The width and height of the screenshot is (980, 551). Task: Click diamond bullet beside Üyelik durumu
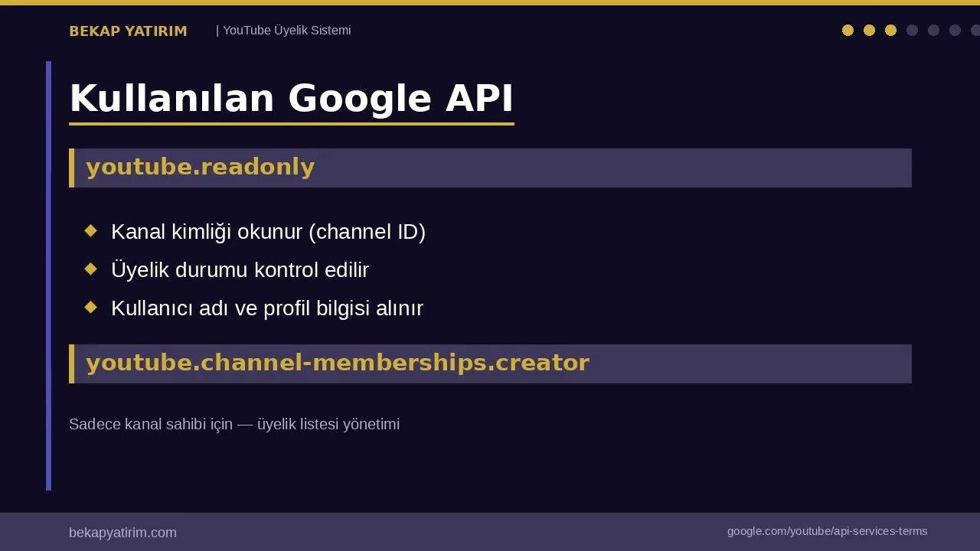coord(90,269)
